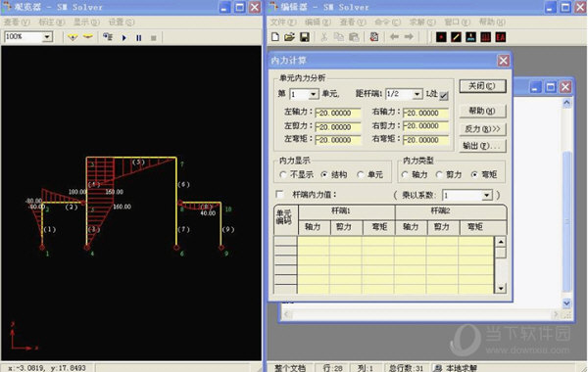Click the right arrow forward icon
The width and height of the screenshot is (588, 372).
click(x=409, y=37)
